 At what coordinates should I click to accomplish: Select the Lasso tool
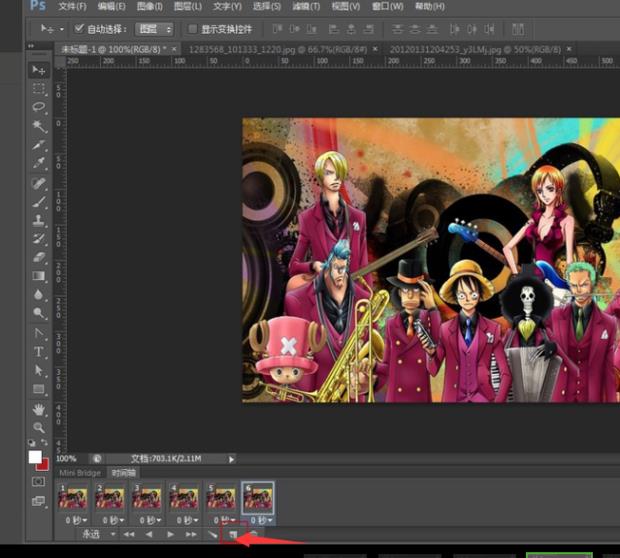[x=39, y=107]
